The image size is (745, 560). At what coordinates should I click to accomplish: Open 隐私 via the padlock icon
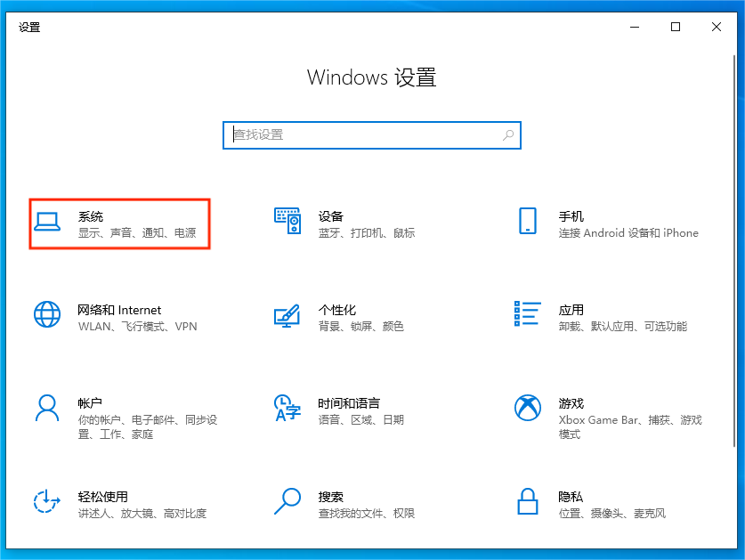click(527, 503)
